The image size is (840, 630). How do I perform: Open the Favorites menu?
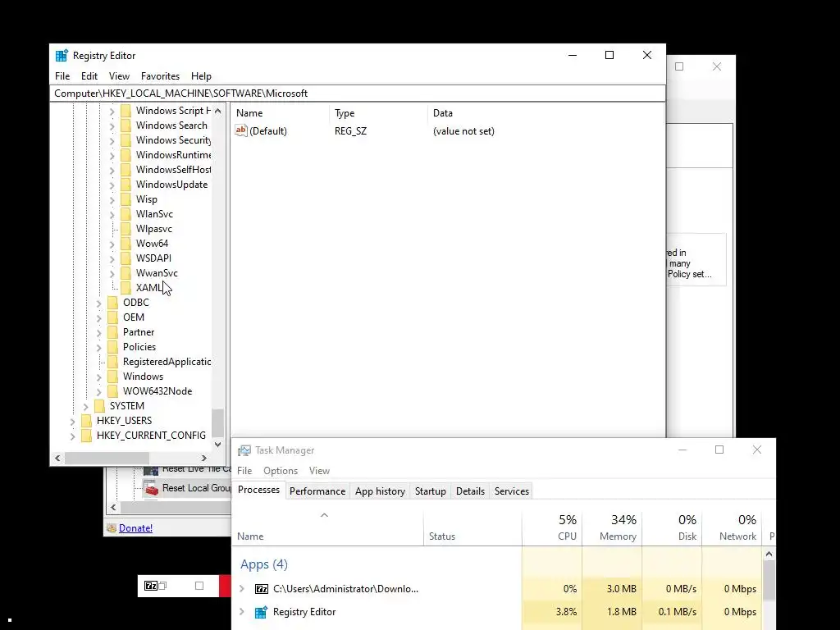pos(160,76)
